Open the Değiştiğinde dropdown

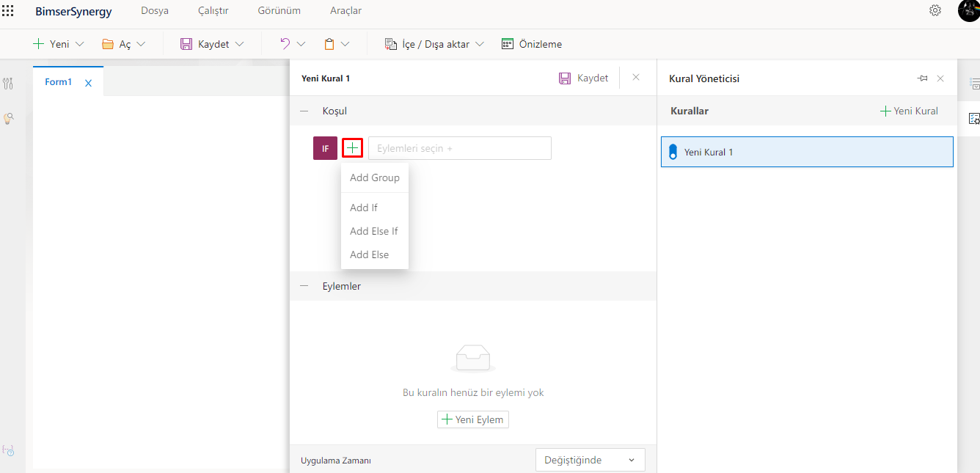point(590,460)
